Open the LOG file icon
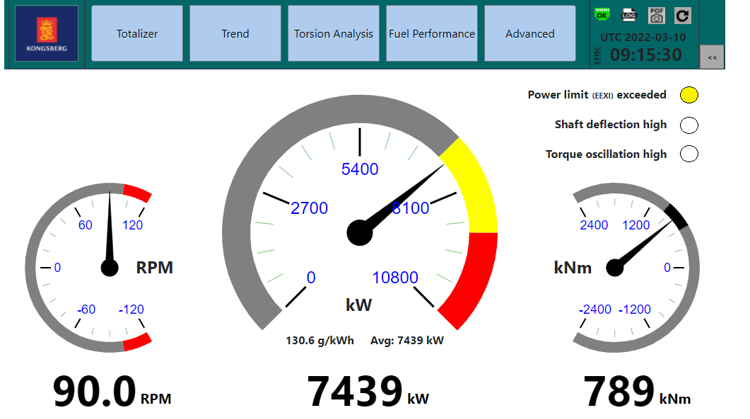The width and height of the screenshot is (750, 419). tap(629, 15)
